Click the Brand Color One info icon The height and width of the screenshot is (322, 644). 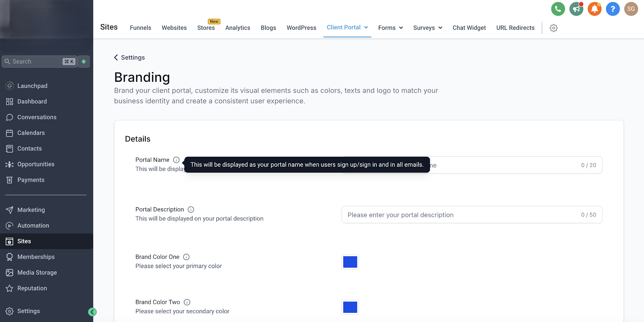click(x=186, y=257)
